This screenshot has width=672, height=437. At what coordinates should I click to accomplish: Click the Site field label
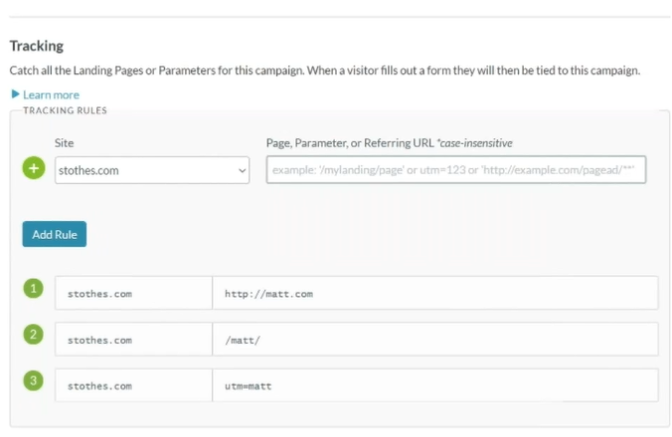pos(64,144)
